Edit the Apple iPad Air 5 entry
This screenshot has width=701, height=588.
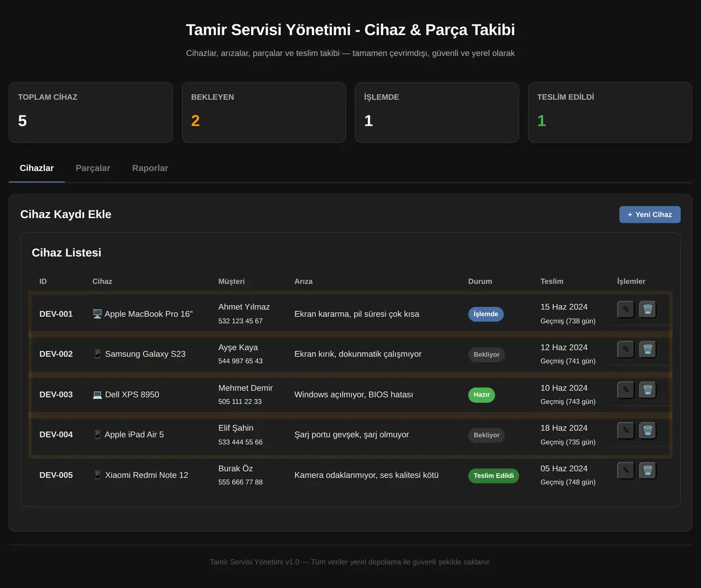point(626,431)
